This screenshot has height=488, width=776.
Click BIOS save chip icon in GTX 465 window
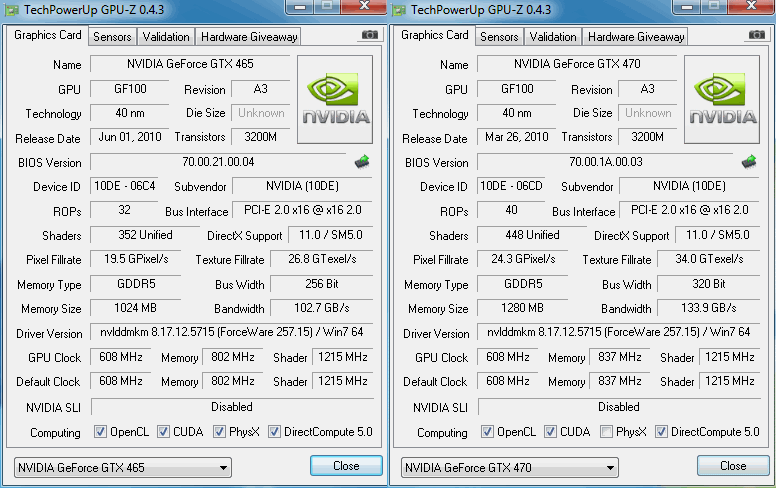coord(362,162)
